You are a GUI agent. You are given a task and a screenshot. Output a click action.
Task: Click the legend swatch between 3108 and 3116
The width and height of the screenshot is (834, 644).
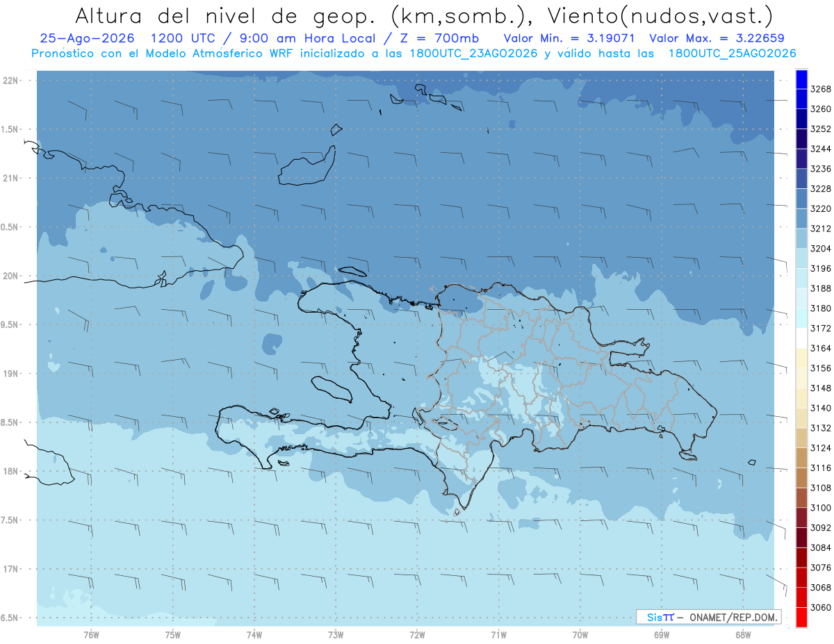pos(801,478)
